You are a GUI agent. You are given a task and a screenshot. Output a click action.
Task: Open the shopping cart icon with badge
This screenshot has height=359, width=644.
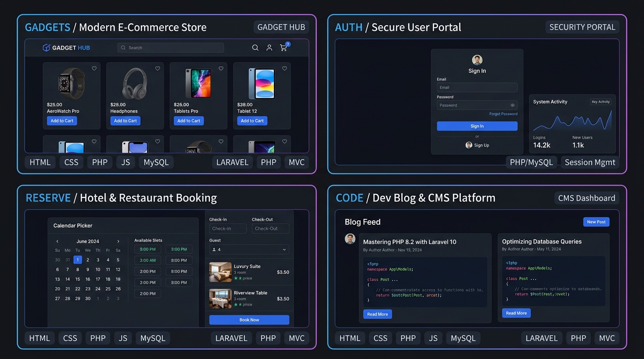[x=284, y=47]
